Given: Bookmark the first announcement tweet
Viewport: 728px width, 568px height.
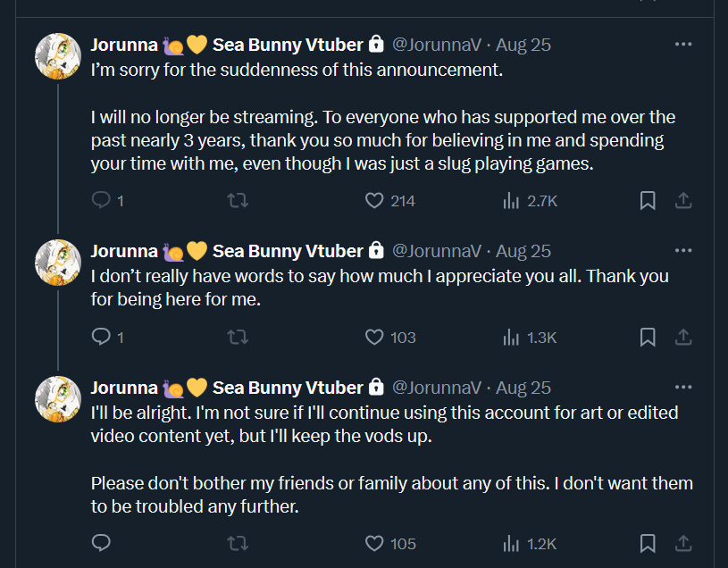Looking at the screenshot, I should pos(648,201).
